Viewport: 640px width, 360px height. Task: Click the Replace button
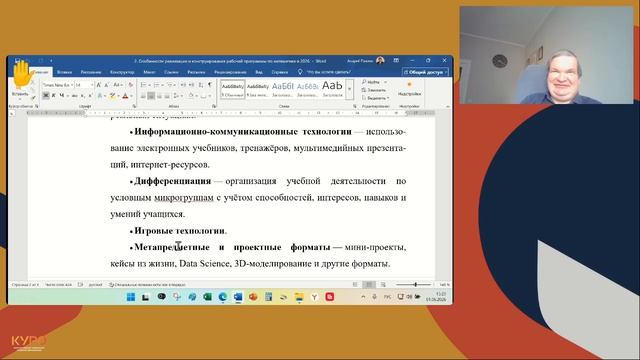coord(374,90)
